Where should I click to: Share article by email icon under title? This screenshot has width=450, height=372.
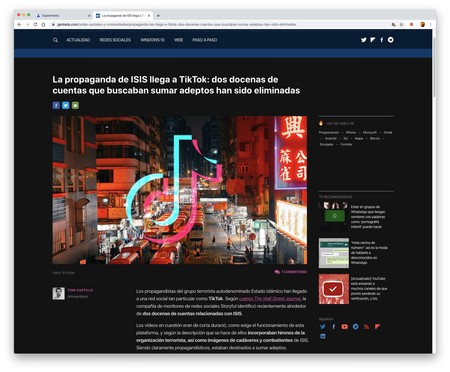[x=75, y=105]
